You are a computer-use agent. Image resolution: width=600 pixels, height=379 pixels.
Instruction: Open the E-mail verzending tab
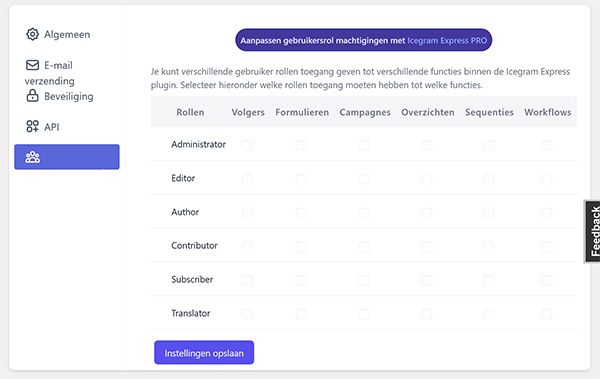[x=50, y=73]
